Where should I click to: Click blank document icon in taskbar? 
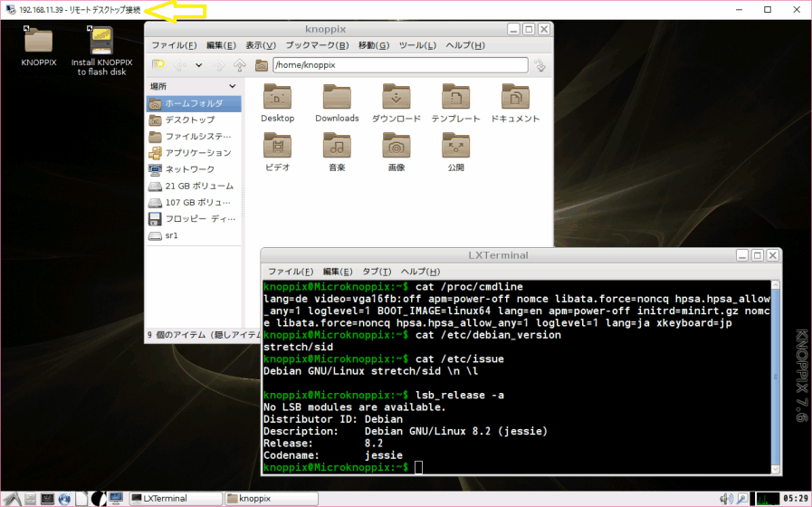pyautogui.click(x=81, y=499)
